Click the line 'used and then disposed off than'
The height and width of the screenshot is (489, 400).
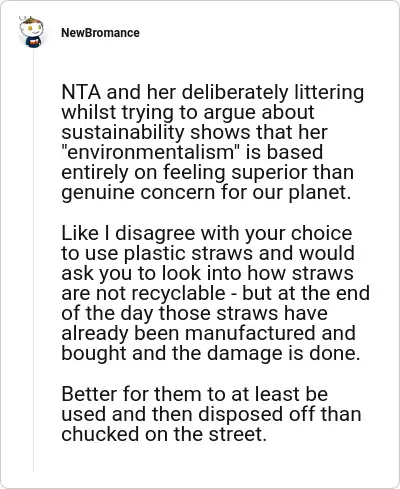click(211, 414)
